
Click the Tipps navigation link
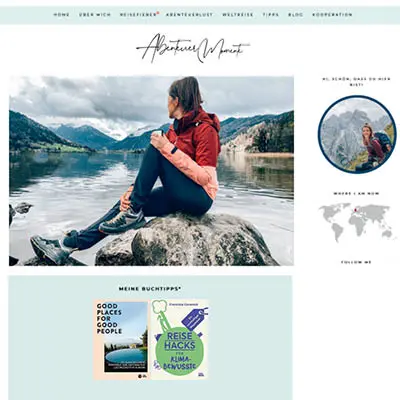(x=271, y=15)
